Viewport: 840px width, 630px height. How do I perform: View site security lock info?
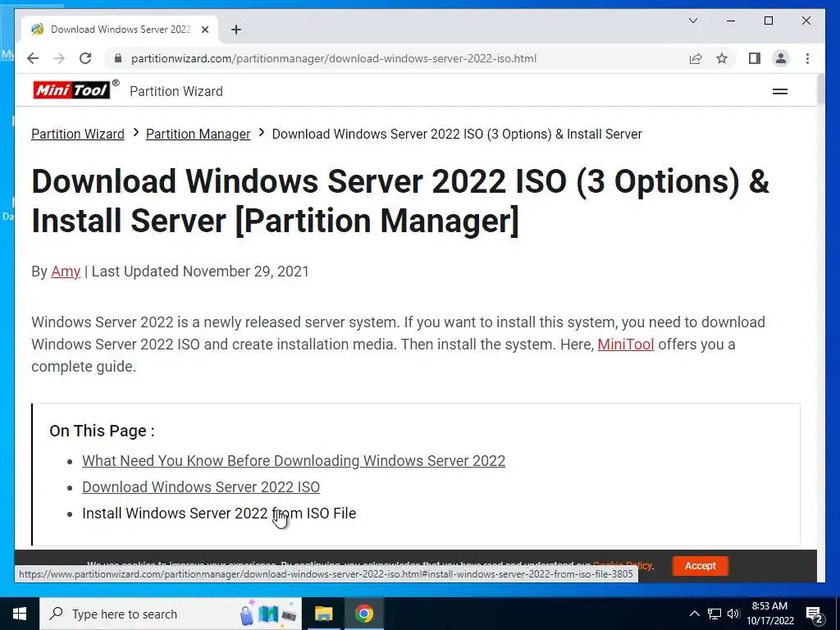click(118, 58)
